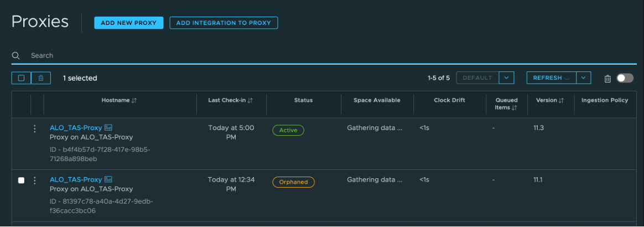Open the Active ALO_TAS-Proxy hostname link
The width and height of the screenshot is (644, 227).
click(x=76, y=128)
